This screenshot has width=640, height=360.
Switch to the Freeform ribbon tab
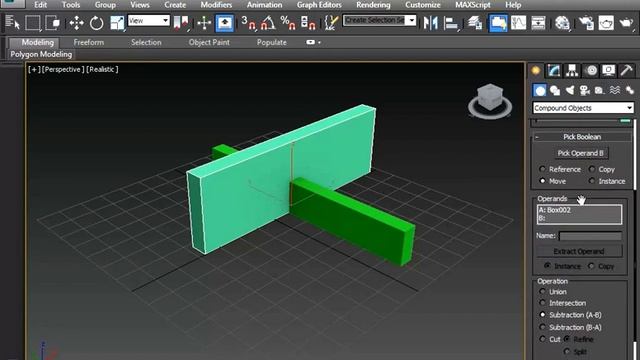(x=89, y=42)
